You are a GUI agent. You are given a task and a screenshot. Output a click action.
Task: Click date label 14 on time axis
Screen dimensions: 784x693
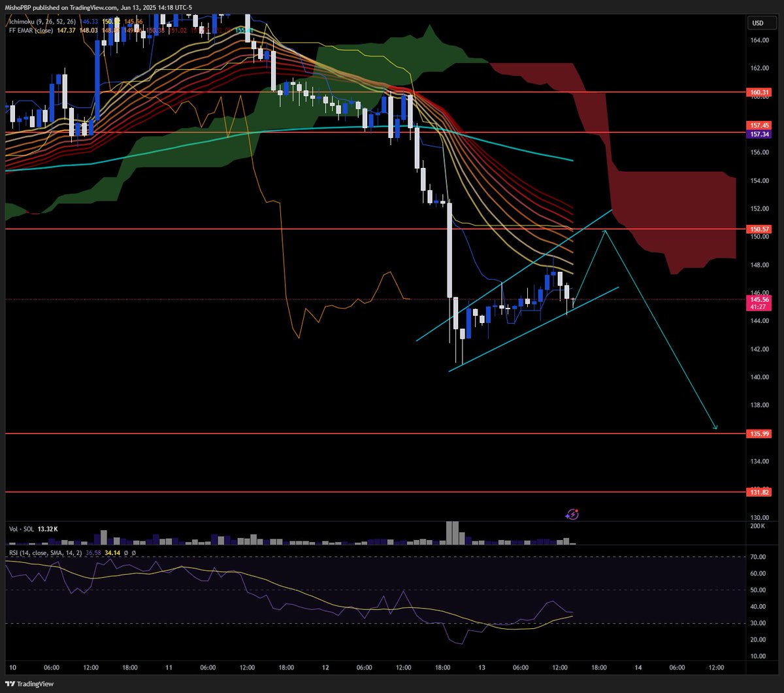tap(638, 668)
